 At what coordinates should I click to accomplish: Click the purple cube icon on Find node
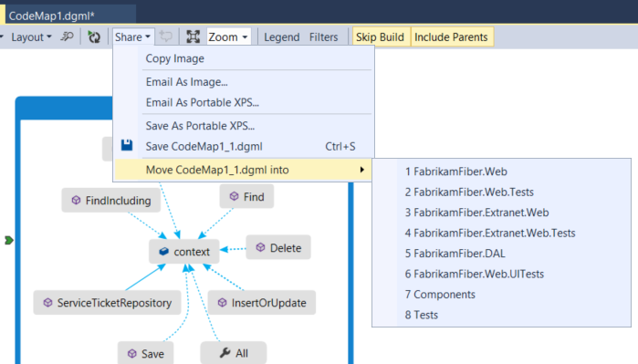[x=234, y=196]
